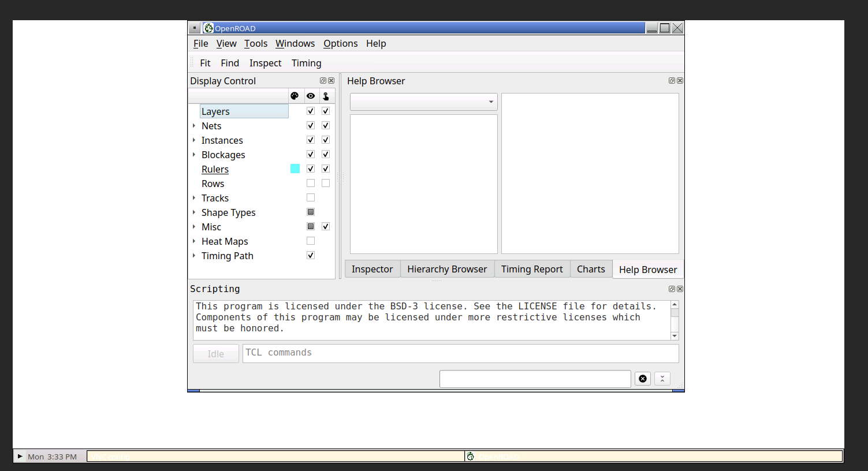Screen dimensions: 868x471
Task: Click the selectable pointer column icon in Display Control
Action: 326,95
